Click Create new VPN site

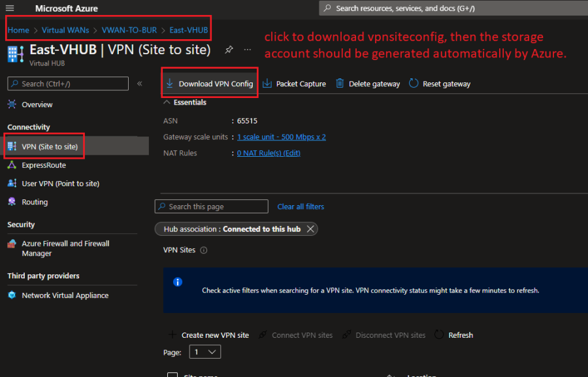click(x=208, y=335)
